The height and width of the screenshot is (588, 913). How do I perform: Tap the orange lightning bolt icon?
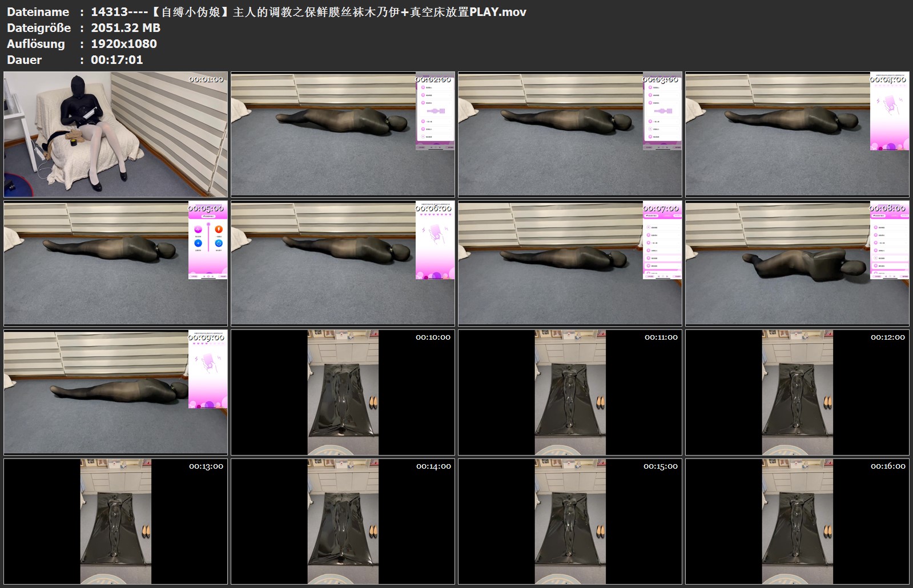(x=218, y=230)
